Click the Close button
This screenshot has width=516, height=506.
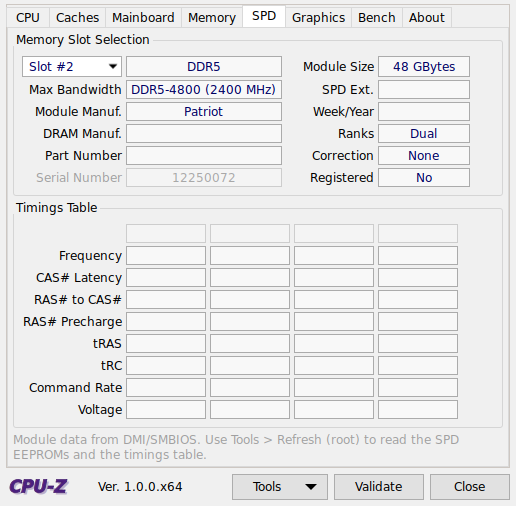470,487
